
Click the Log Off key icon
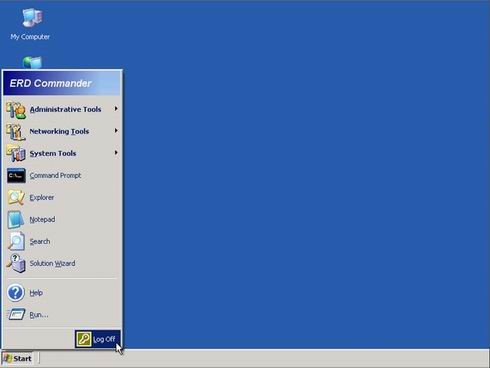84,339
